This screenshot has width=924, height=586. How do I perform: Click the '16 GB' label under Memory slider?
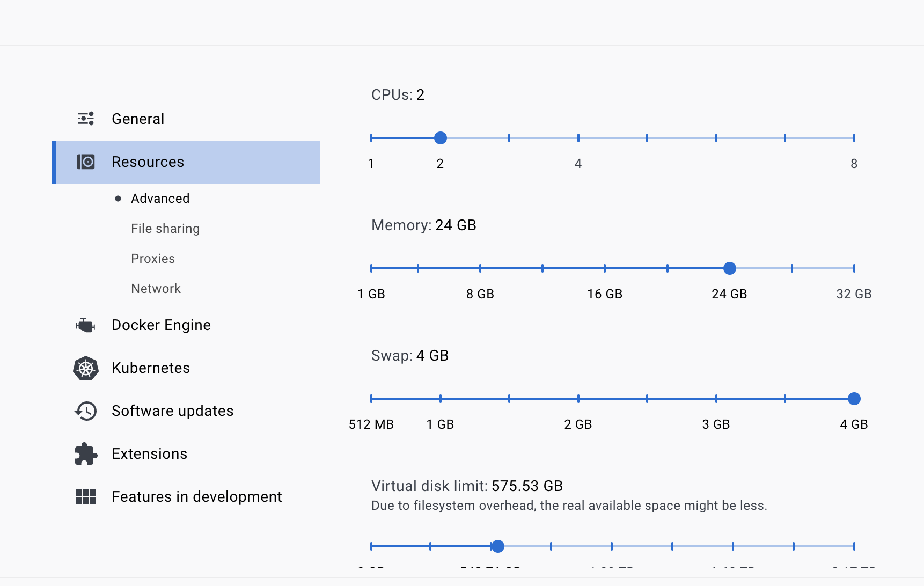point(605,294)
